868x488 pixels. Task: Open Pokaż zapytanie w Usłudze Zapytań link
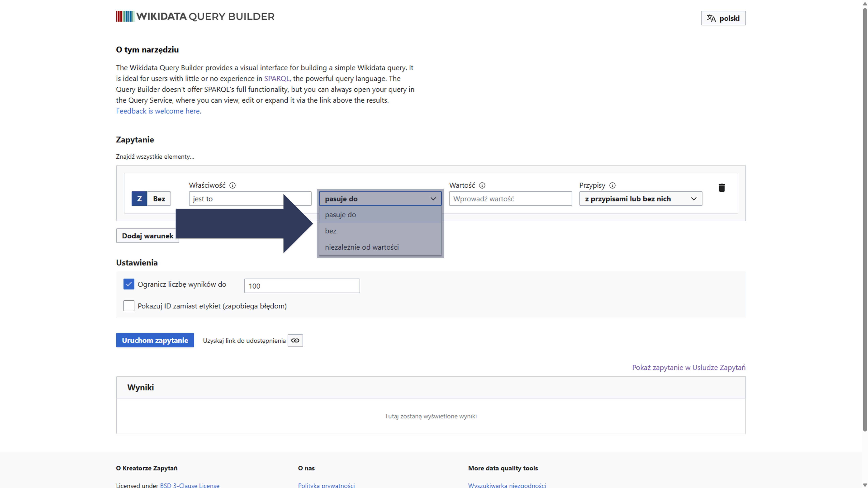[x=688, y=367]
